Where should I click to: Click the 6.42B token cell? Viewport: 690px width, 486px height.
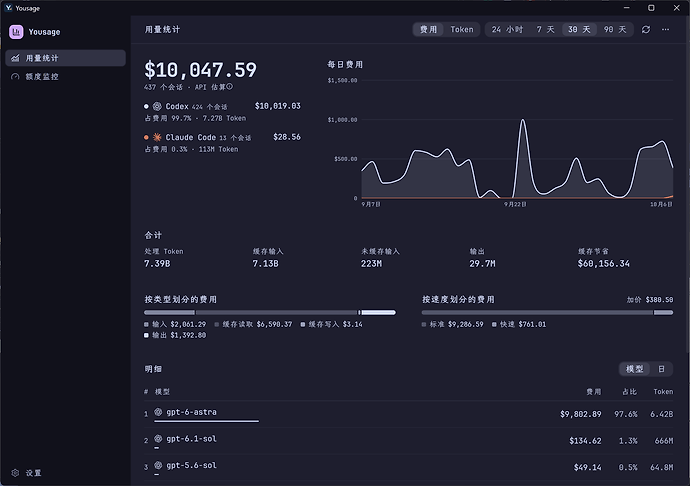pos(662,414)
